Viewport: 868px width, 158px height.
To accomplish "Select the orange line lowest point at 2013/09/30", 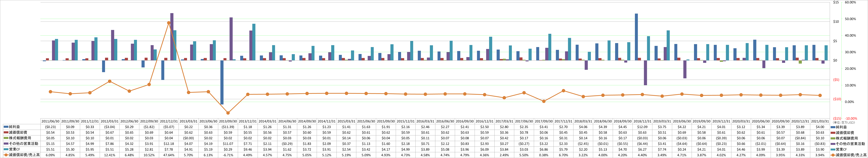I will pos(228,113).
